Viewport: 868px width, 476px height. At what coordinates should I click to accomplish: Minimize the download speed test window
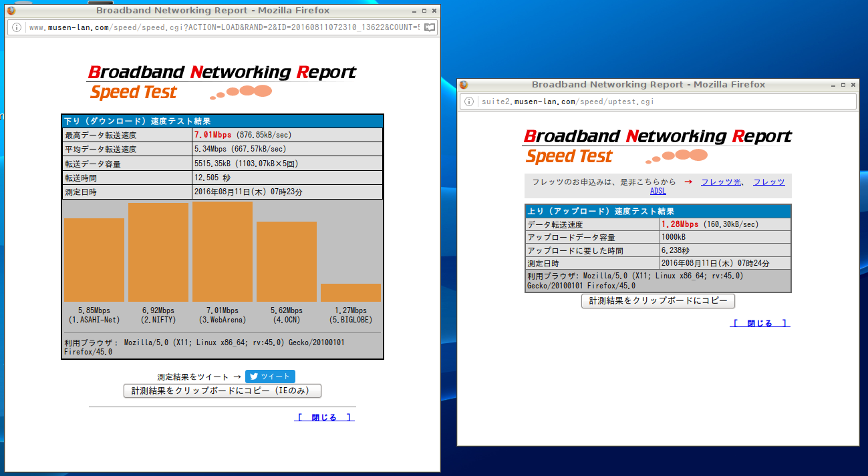[414, 11]
